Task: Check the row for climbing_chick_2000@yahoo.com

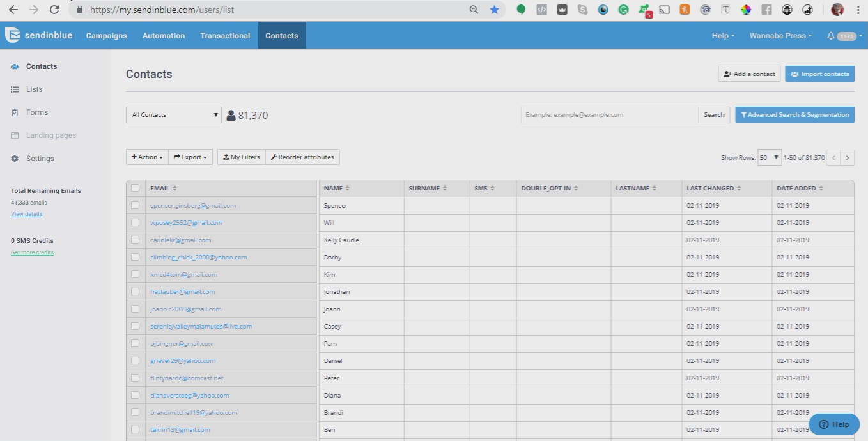Action: tap(136, 257)
